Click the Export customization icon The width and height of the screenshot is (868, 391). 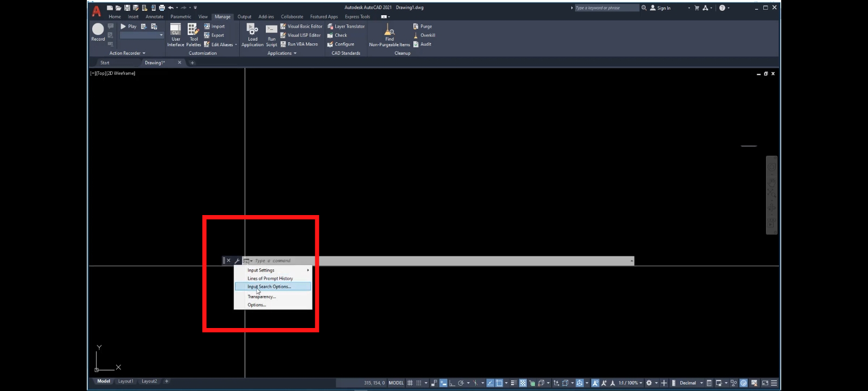[214, 35]
